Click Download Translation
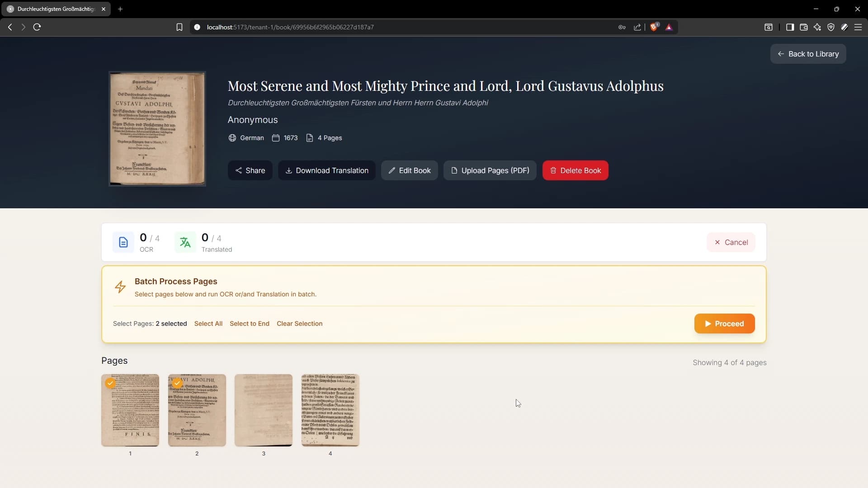The width and height of the screenshot is (868, 488). (x=327, y=170)
